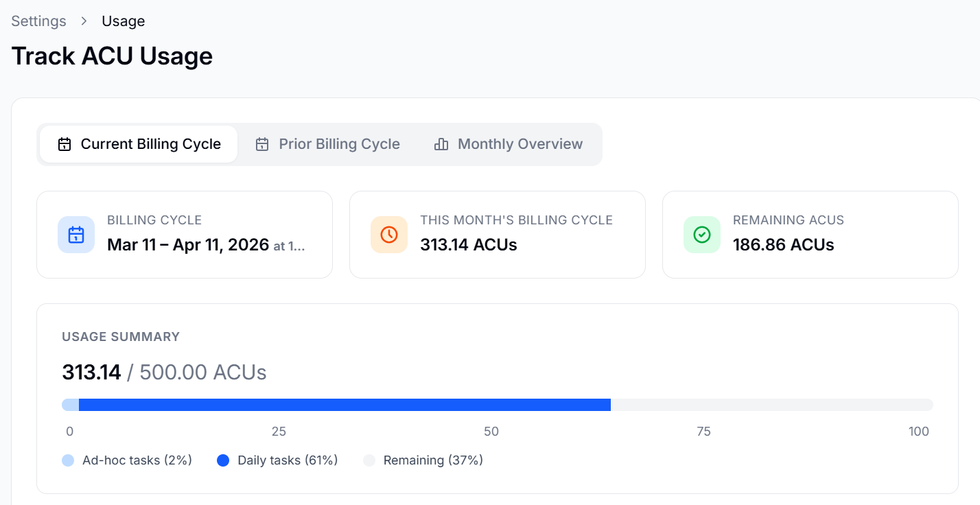Click the Remaining gray legend dot

click(x=369, y=460)
